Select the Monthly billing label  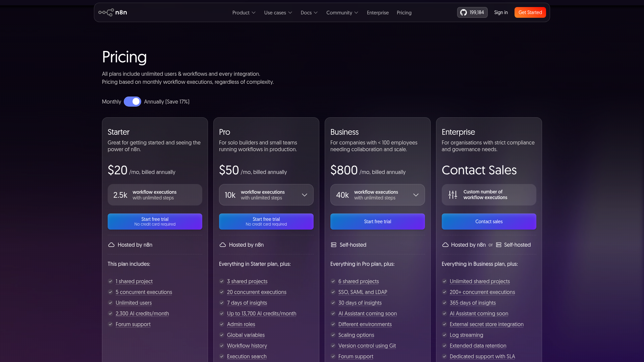click(111, 102)
